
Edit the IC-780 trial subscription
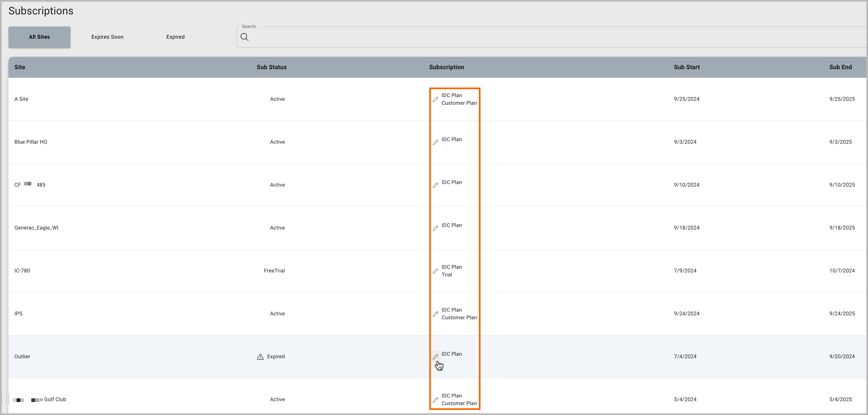click(435, 271)
